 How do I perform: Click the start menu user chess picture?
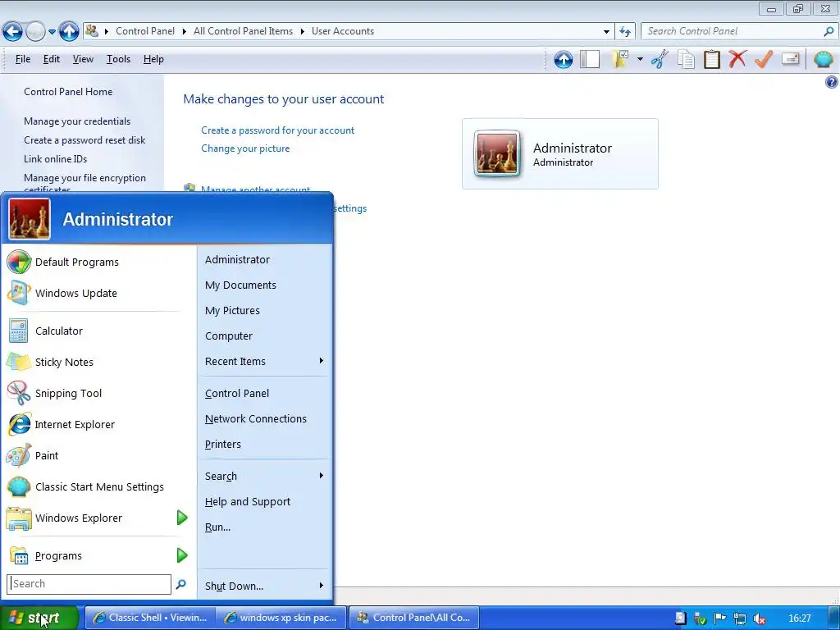coord(30,219)
